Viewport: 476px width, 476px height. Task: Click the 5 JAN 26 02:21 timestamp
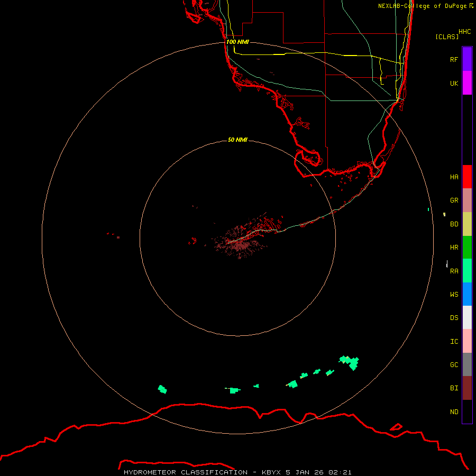[x=318, y=472]
